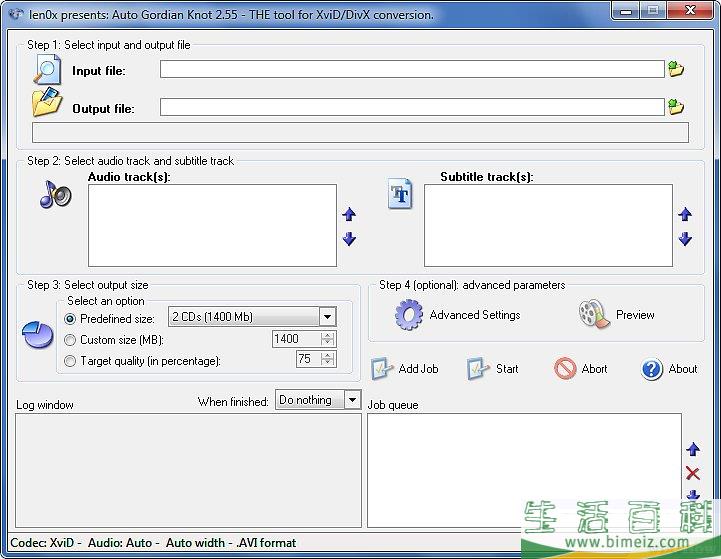Select the Target quality percentage radio button

[x=70, y=361]
